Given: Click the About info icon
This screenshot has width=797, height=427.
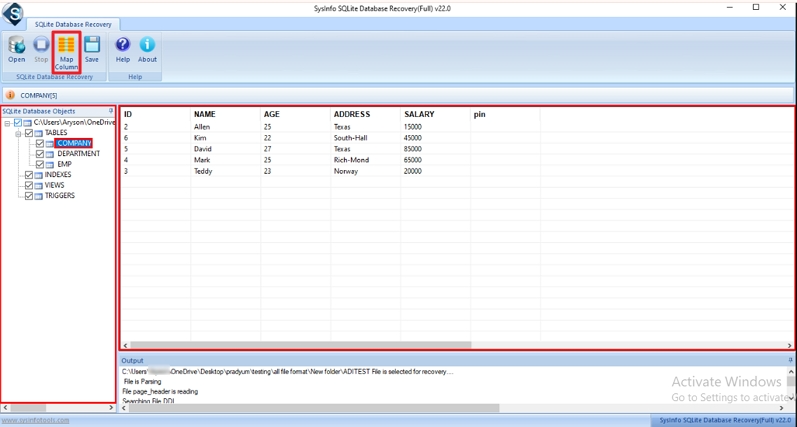Looking at the screenshot, I should (147, 48).
